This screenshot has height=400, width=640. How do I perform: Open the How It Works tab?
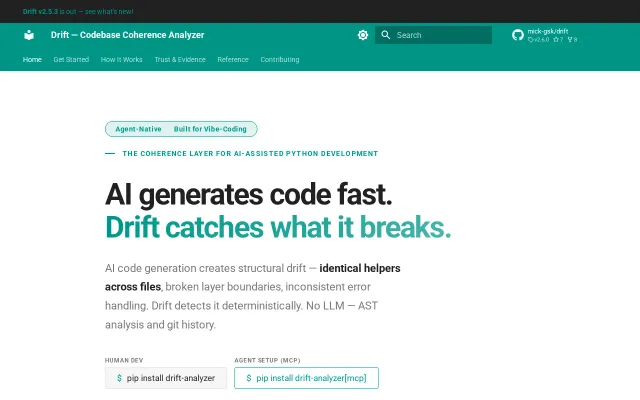click(122, 60)
